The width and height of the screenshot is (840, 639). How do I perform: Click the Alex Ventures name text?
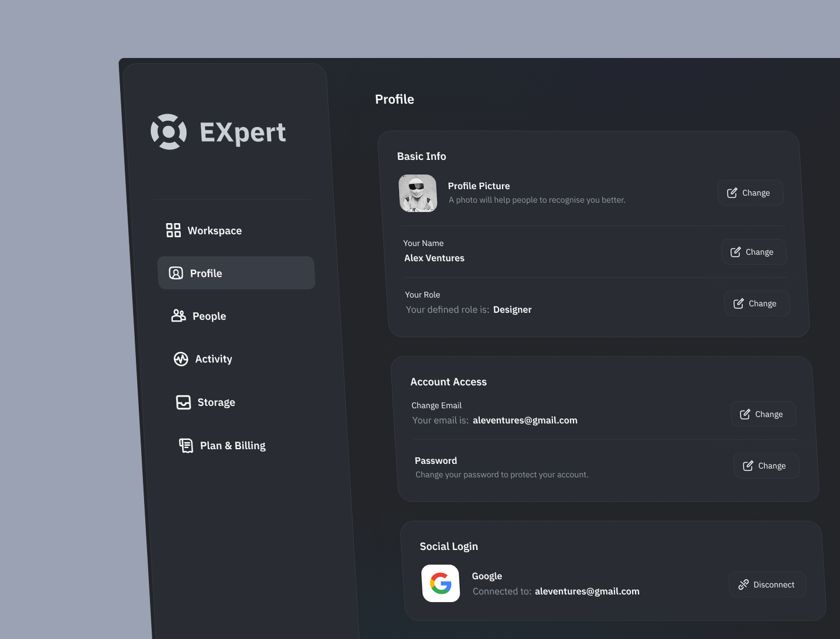coord(434,258)
